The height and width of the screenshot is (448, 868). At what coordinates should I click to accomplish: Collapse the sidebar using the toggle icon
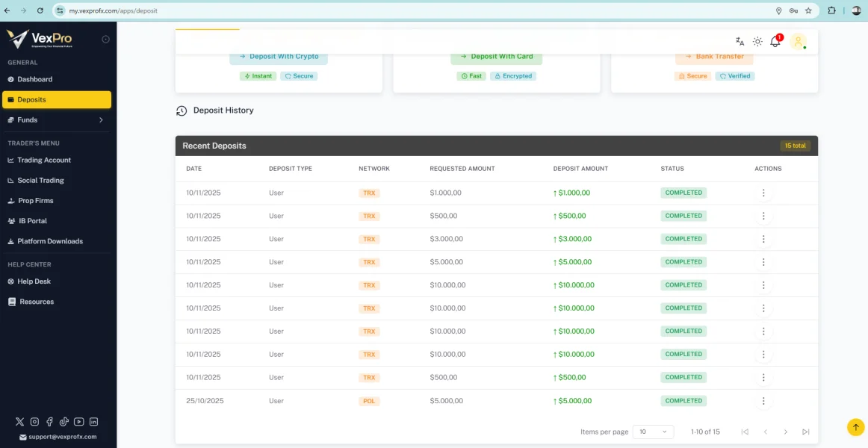105,40
